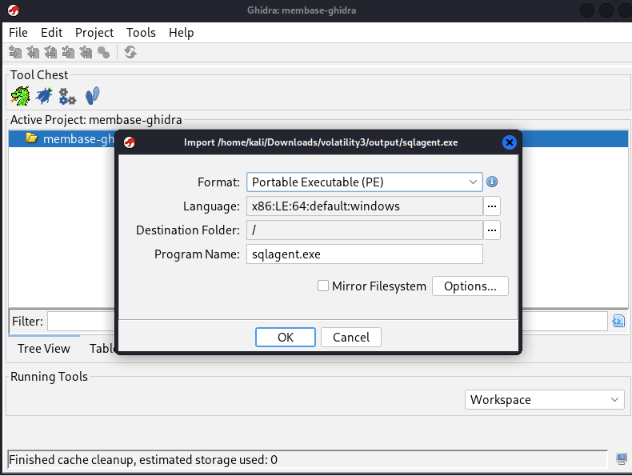This screenshot has height=476, width=632.
Task: Switch to the Tree View tab
Action: pyautogui.click(x=44, y=348)
